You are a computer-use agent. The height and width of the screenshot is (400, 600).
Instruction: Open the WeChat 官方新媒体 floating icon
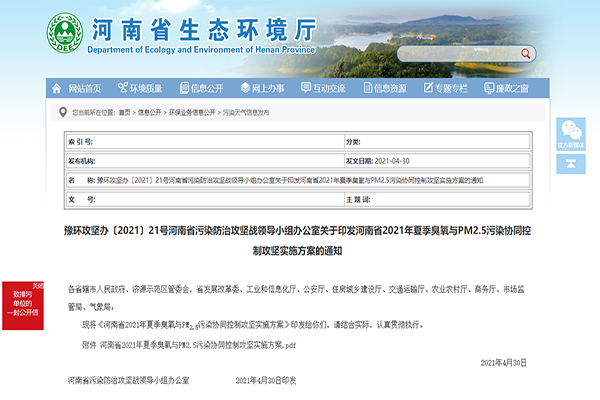571,133
